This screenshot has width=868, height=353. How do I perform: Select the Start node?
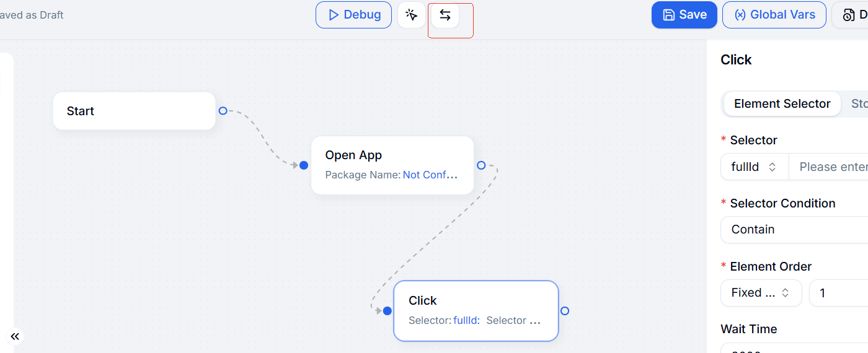[134, 111]
